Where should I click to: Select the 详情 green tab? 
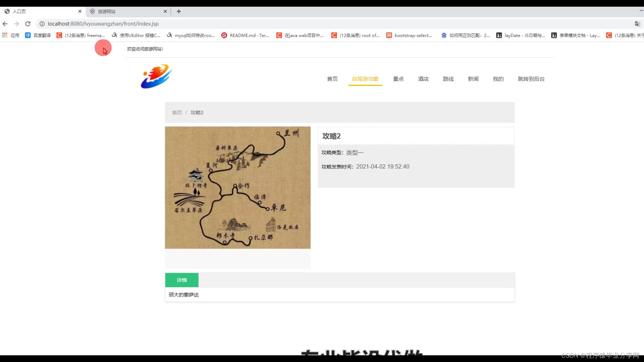click(x=182, y=280)
